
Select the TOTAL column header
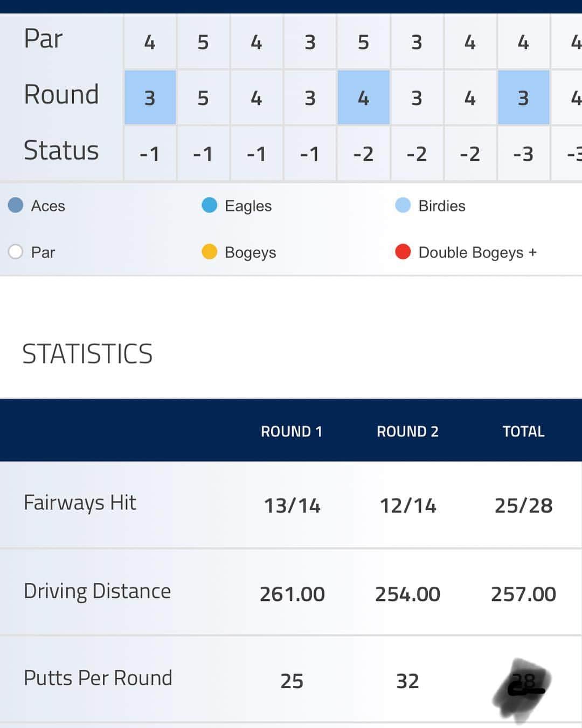523,431
